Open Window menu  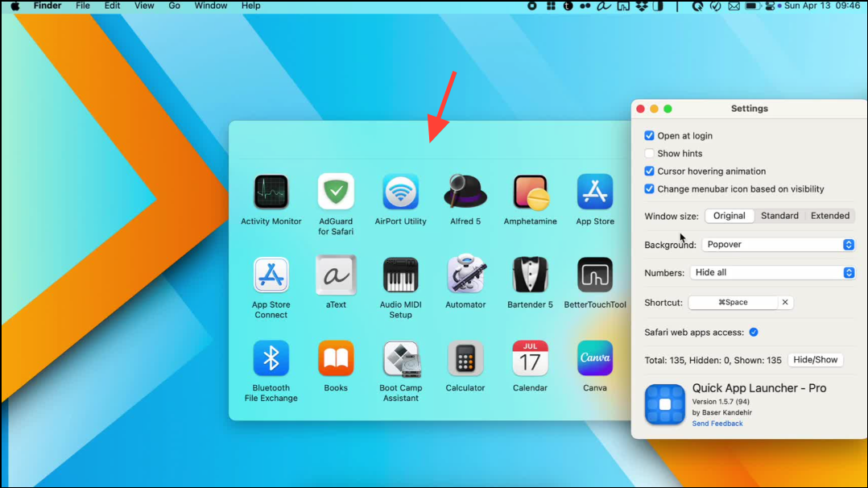(210, 6)
